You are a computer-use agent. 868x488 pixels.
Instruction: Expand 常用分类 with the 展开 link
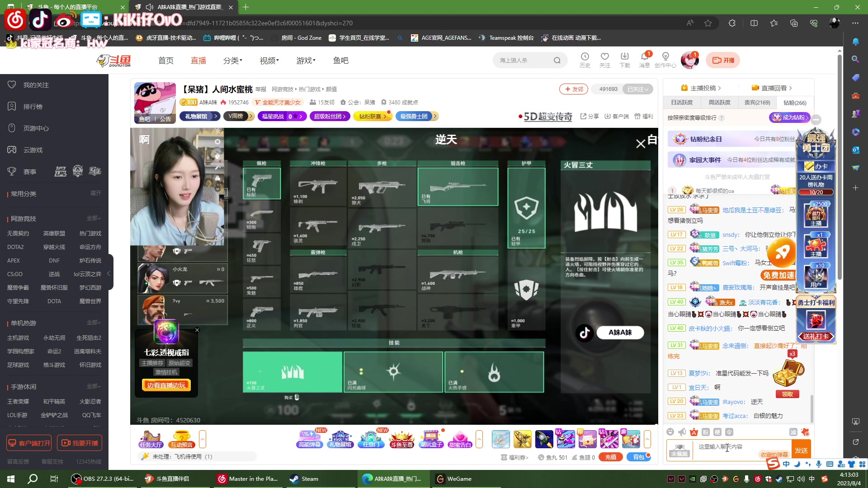pos(96,193)
